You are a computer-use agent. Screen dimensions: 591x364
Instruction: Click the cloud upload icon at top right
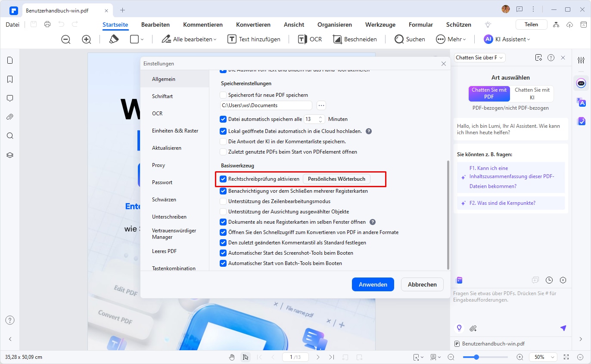click(570, 25)
